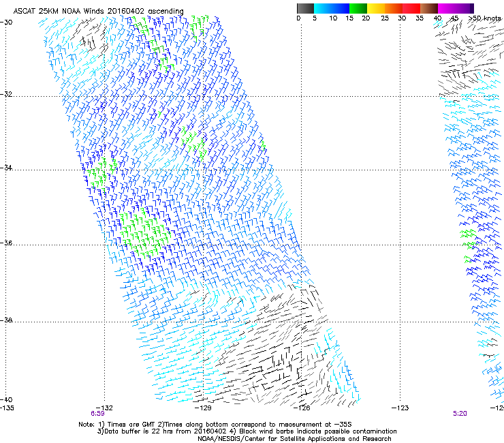504x443 pixels.
Task: Click the -135 longitude axis label
Action: (7, 408)
